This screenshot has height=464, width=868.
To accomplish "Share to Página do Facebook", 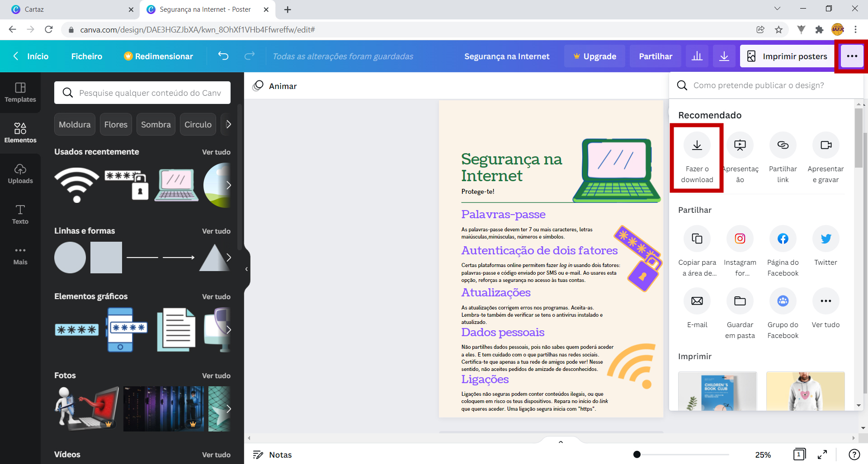I will tap(783, 239).
